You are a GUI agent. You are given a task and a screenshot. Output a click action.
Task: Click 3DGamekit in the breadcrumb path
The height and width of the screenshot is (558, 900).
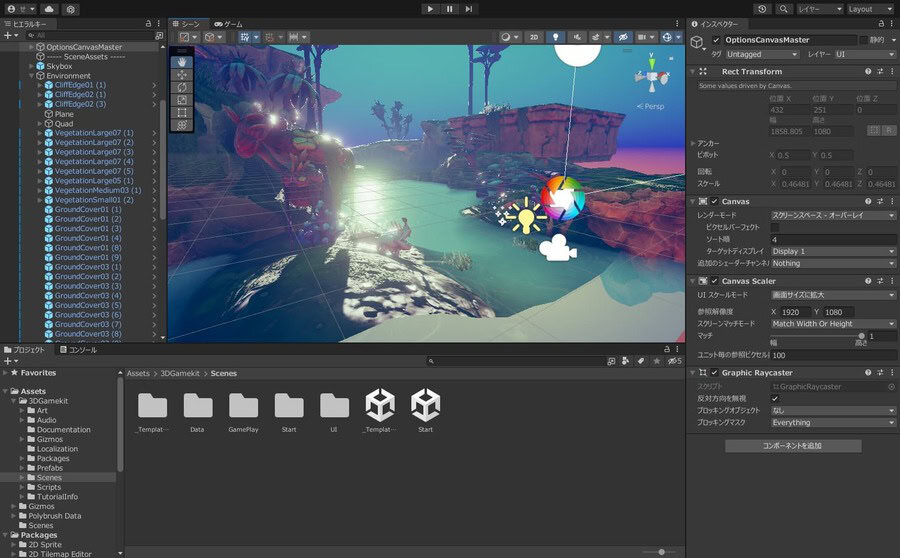pos(180,373)
